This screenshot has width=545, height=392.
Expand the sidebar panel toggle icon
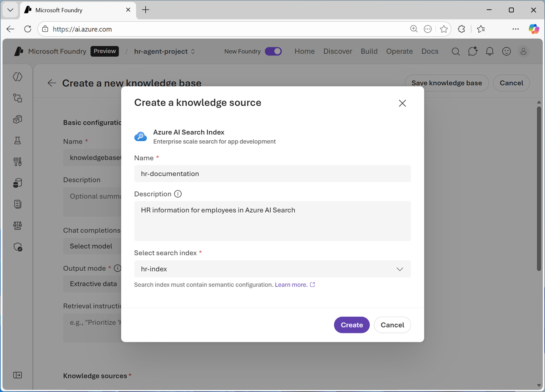point(18,375)
